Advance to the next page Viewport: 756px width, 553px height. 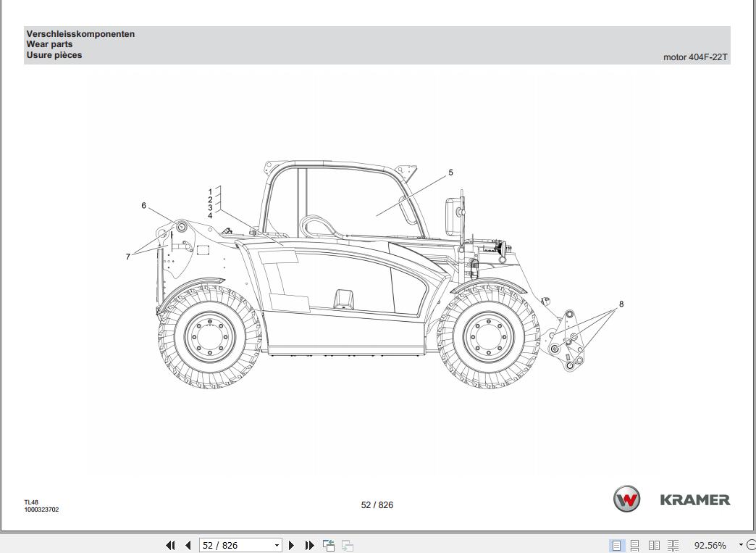click(291, 544)
